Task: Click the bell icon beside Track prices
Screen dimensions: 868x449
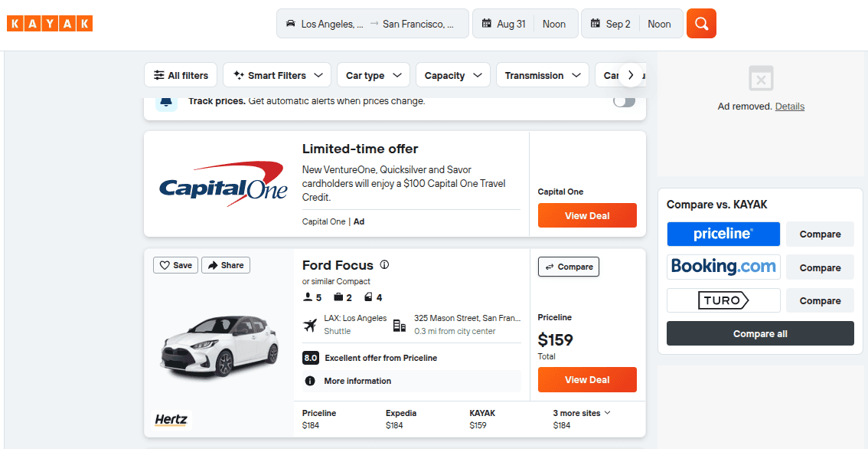Action: 166,100
